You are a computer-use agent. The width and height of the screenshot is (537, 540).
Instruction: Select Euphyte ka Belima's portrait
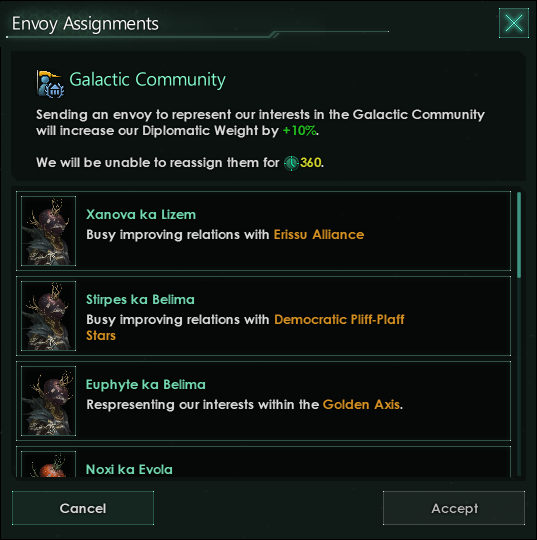[49, 401]
